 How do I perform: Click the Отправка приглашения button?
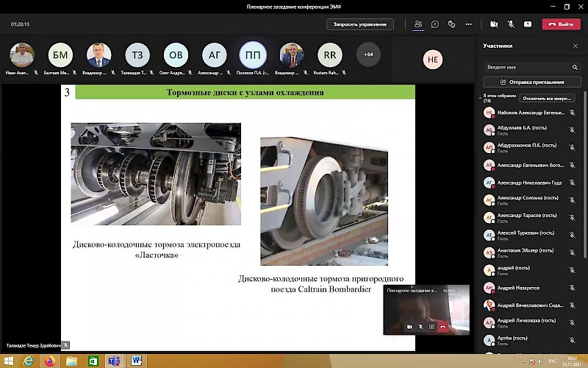pyautogui.click(x=532, y=82)
